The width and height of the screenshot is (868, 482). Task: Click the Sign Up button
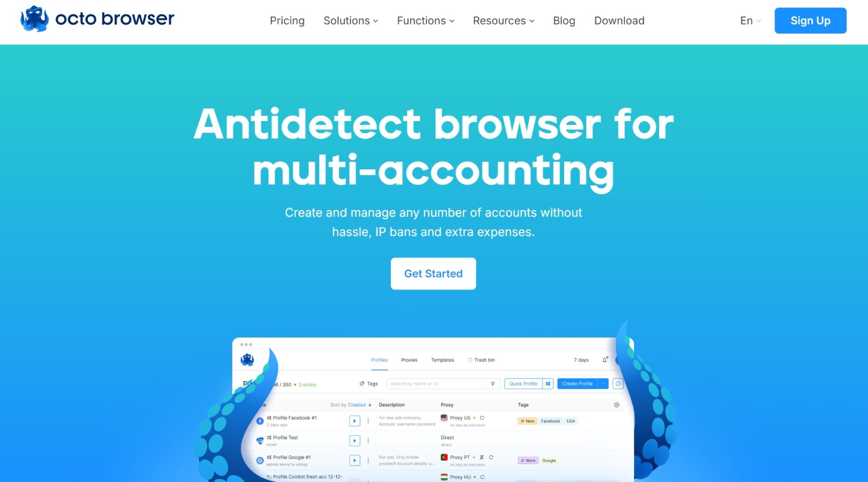(x=810, y=20)
